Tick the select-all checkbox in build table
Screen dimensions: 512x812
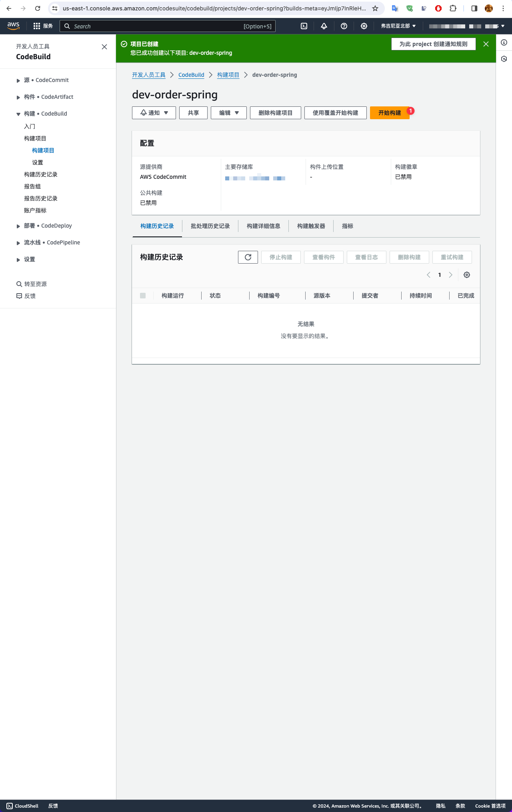[143, 296]
